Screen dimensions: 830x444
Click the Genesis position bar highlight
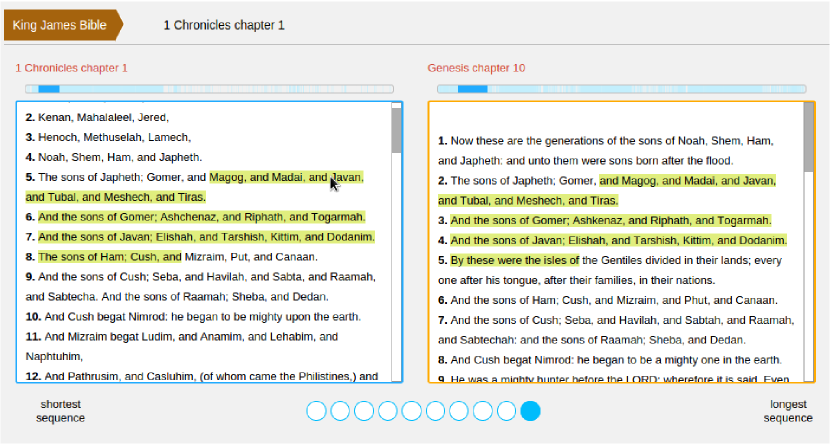[473, 89]
